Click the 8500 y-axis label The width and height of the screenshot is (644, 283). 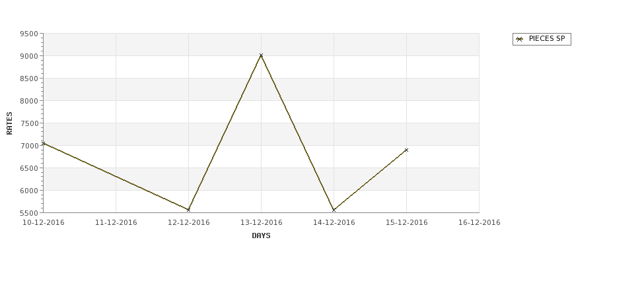click(29, 79)
